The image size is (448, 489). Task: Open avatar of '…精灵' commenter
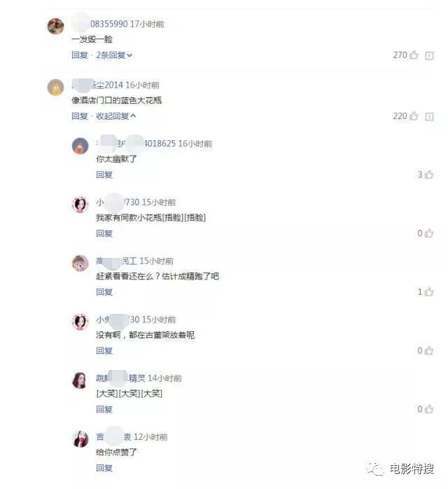[x=80, y=380]
